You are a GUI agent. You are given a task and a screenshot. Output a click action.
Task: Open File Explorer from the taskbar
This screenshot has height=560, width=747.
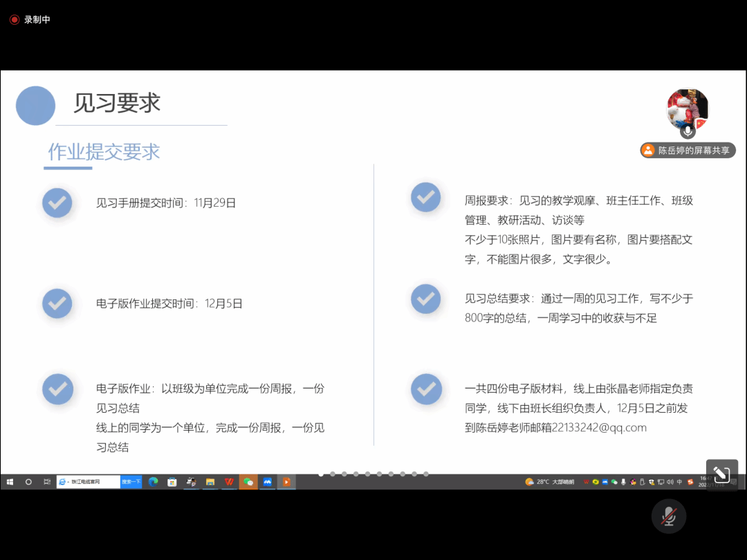pos(210,482)
